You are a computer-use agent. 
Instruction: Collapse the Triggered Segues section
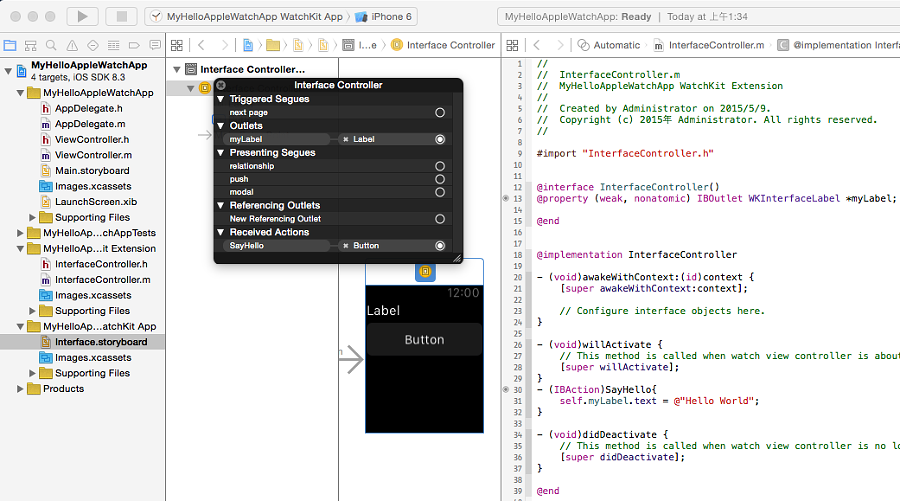pos(220,99)
